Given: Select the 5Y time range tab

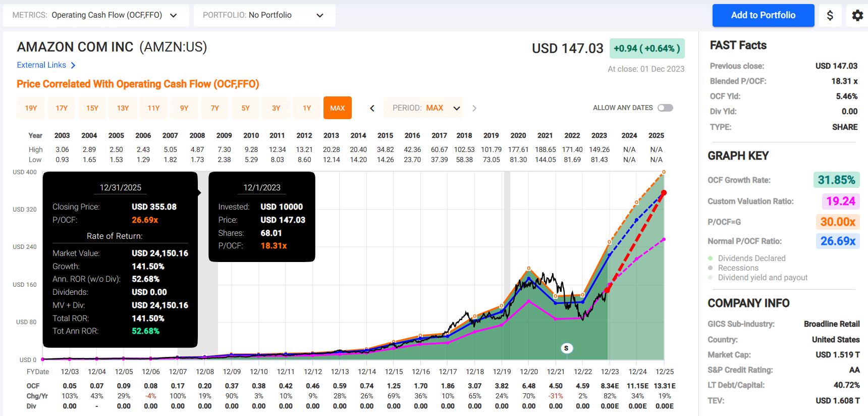Looking at the screenshot, I should 246,108.
